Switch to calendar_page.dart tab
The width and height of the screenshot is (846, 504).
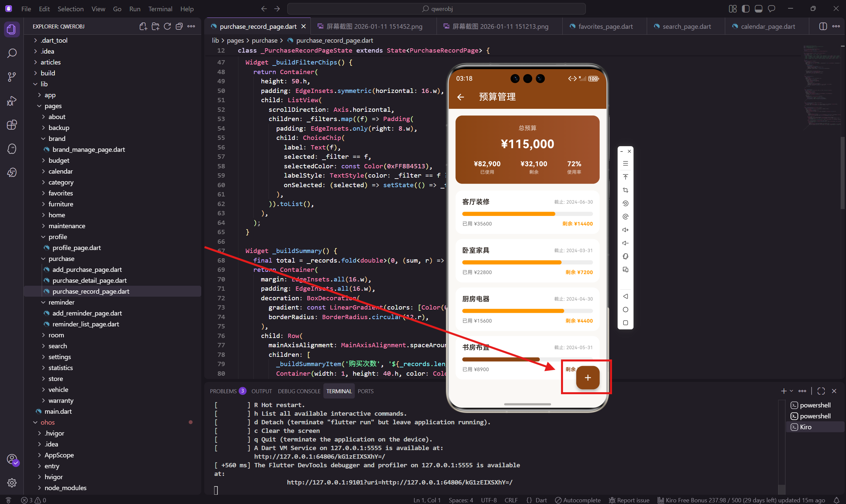(x=768, y=26)
